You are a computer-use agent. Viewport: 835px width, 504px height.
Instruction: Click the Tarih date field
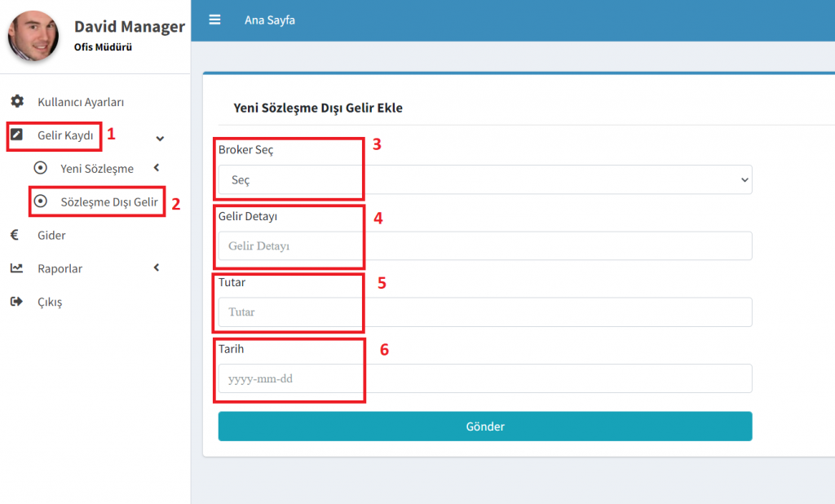click(484, 378)
